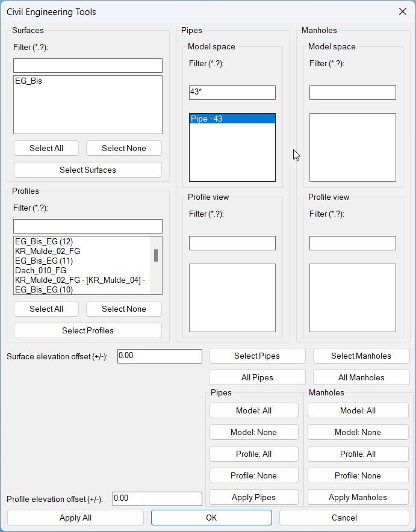Image resolution: width=416 pixels, height=532 pixels.
Task: Click Select None under Profiles
Action: [x=124, y=309]
